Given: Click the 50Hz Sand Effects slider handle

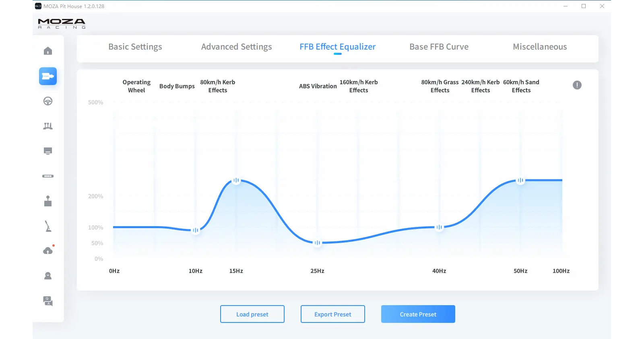Looking at the screenshot, I should pos(520,181).
